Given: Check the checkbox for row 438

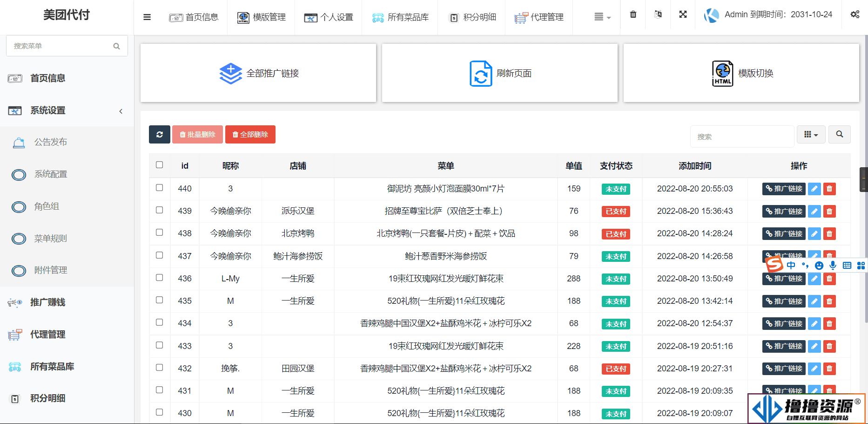Looking at the screenshot, I should (159, 233).
